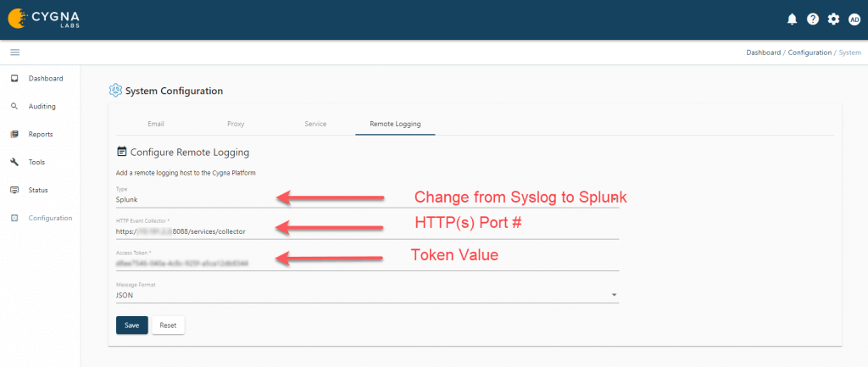This screenshot has width=868, height=367.
Task: Open the settings gear in header
Action: point(833,19)
